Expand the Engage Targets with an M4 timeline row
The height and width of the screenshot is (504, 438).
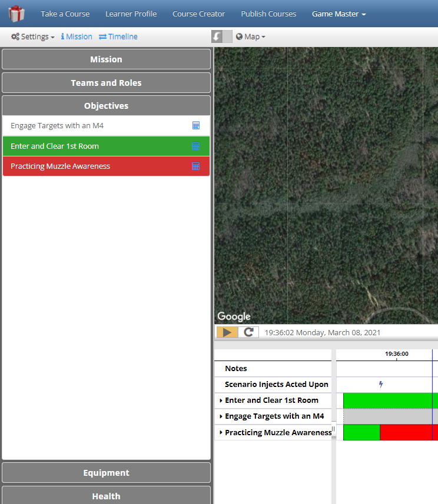click(221, 416)
